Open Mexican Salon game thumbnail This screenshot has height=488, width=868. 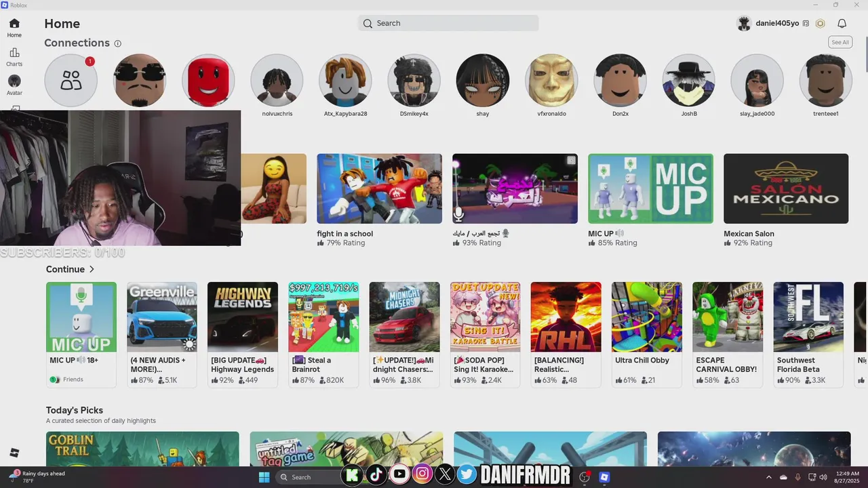tap(786, 188)
